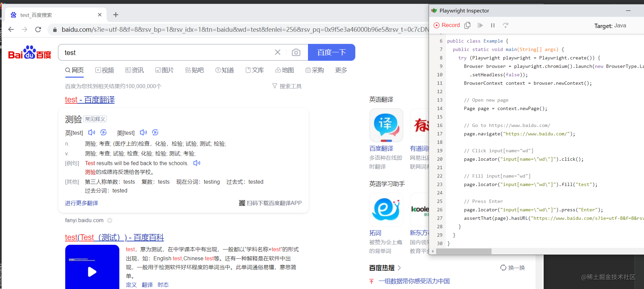Screen dimensions: 644x289
Task: Expand the fanyi.baidu.com source dropdown icon
Action: pos(110,220)
